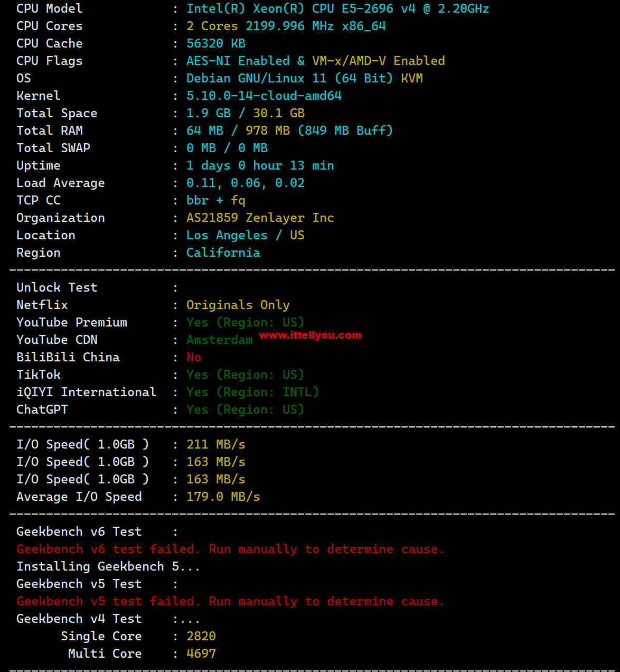Click Geekbench v5 test failed message
The image size is (620, 672).
(230, 601)
